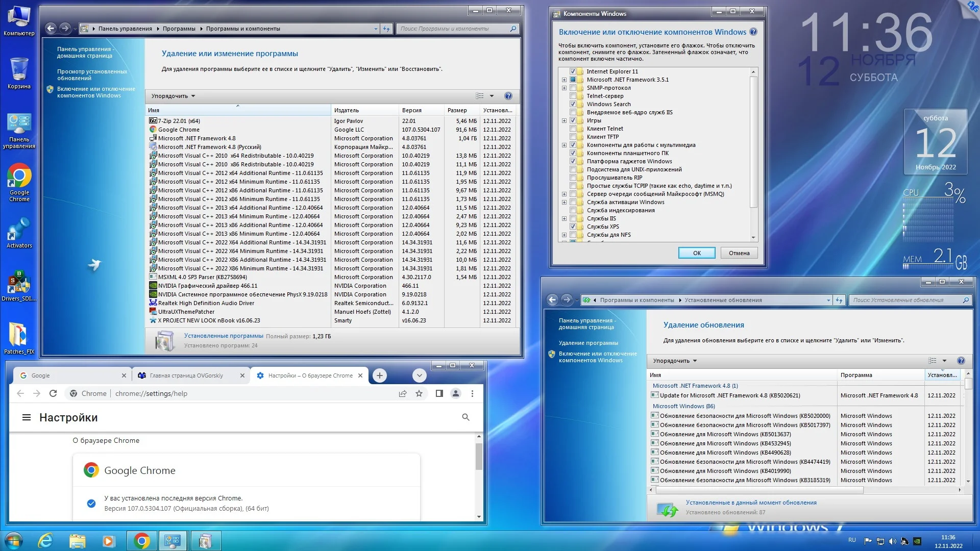Toggle the Windows Search component checkbox

(573, 104)
